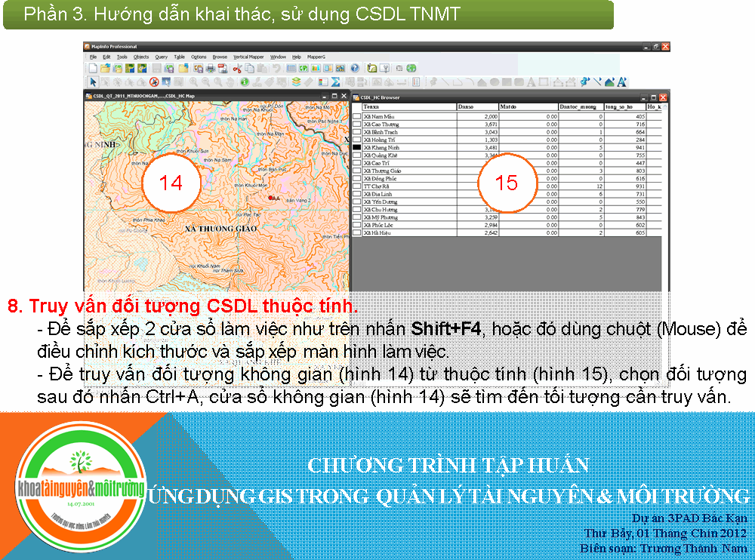Image resolution: width=755 pixels, height=560 pixels.
Task: Open the Symbol Style pushpin icon
Action: (586, 82)
